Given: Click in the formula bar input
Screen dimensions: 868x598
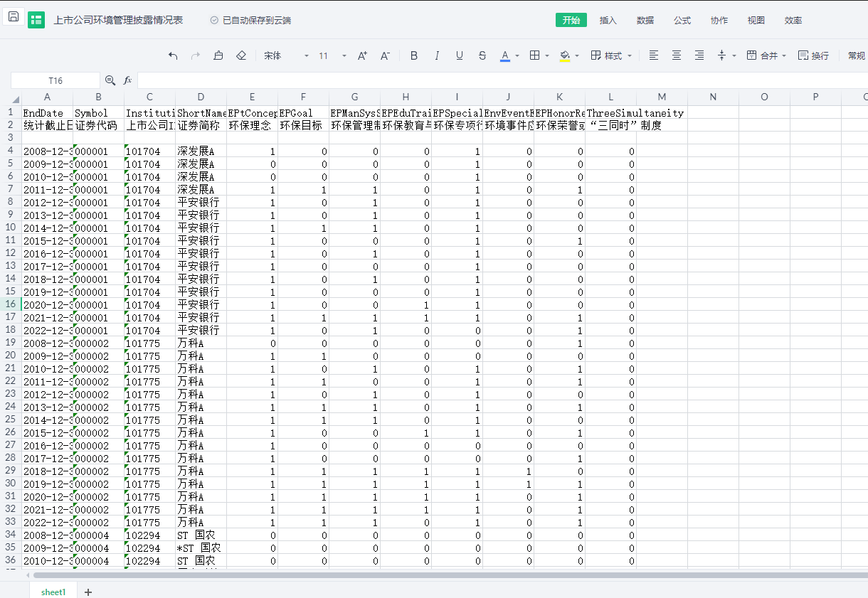Looking at the screenshot, I should (x=502, y=80).
